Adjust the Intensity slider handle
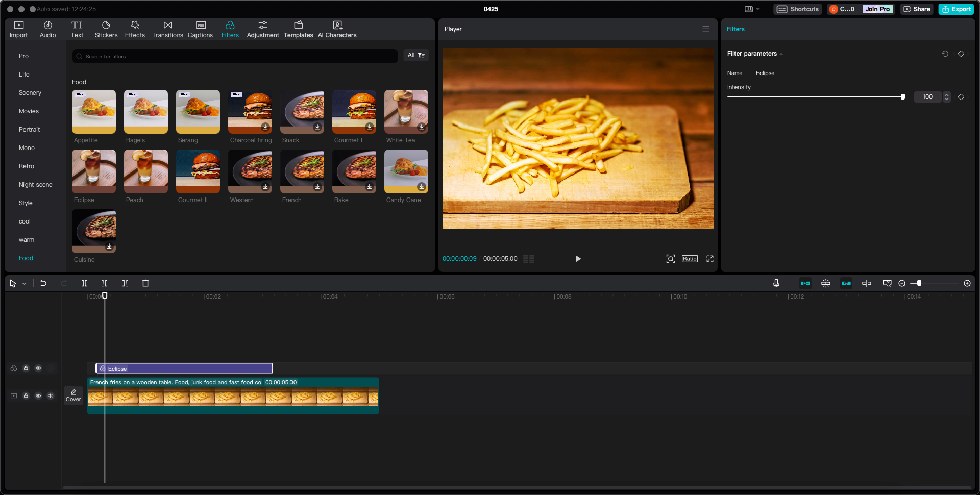This screenshot has width=980, height=495. (x=903, y=97)
